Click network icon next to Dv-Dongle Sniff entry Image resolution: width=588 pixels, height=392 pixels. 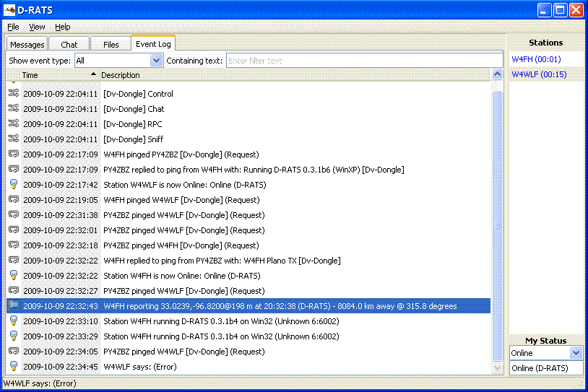(x=14, y=139)
